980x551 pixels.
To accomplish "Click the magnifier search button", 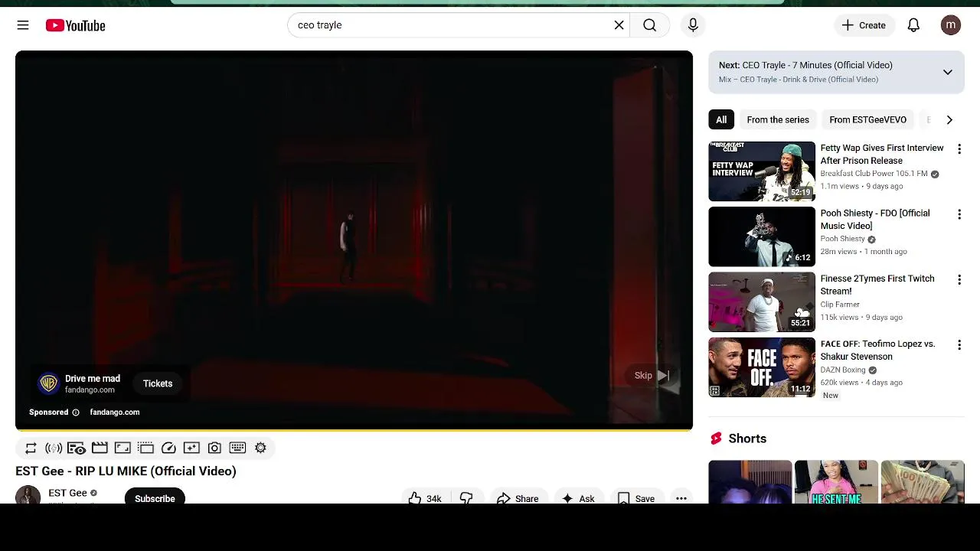I will (x=649, y=25).
